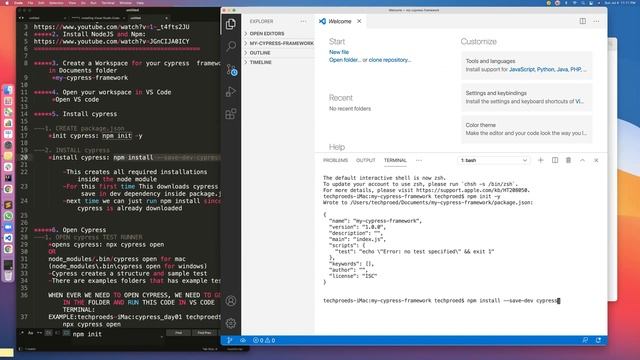Viewport: 640px width, 360px height.
Task: Click the Sublime tab about installing Visual Studio Code
Action: (x=97, y=18)
